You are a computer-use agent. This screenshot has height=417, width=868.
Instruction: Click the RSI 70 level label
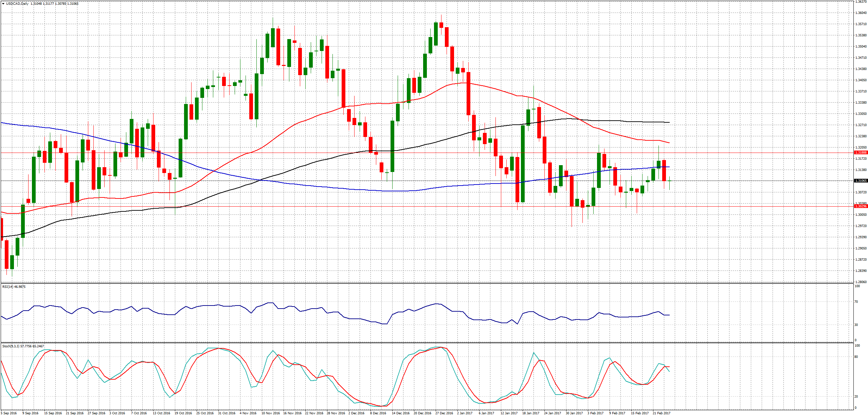(x=856, y=302)
